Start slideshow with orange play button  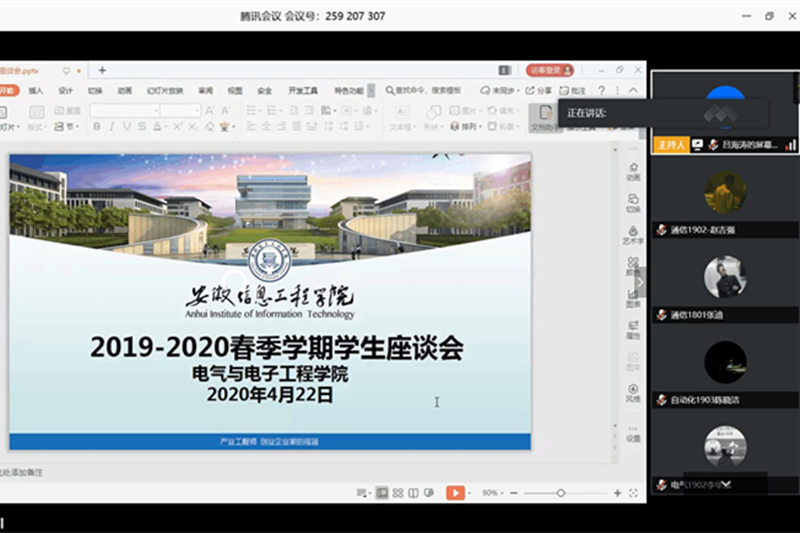455,493
